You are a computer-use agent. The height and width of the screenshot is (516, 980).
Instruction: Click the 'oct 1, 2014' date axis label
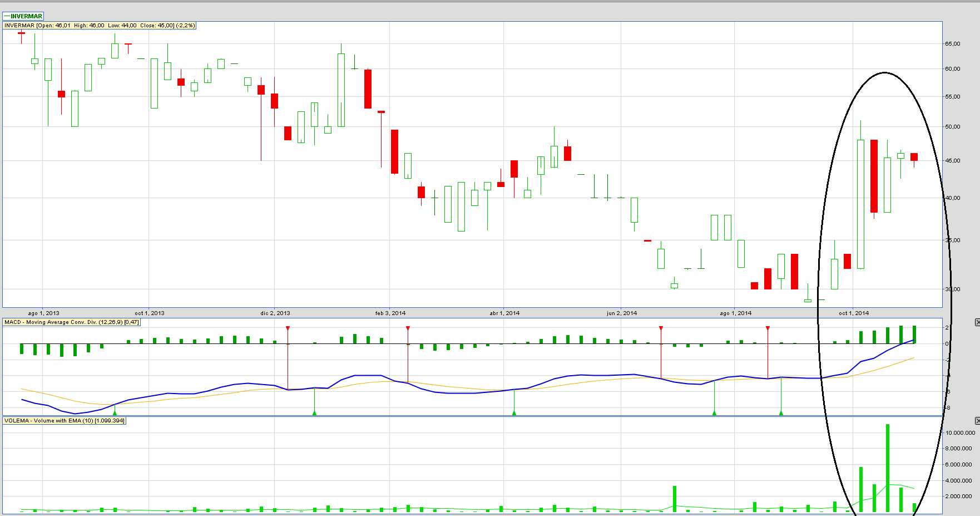point(853,313)
